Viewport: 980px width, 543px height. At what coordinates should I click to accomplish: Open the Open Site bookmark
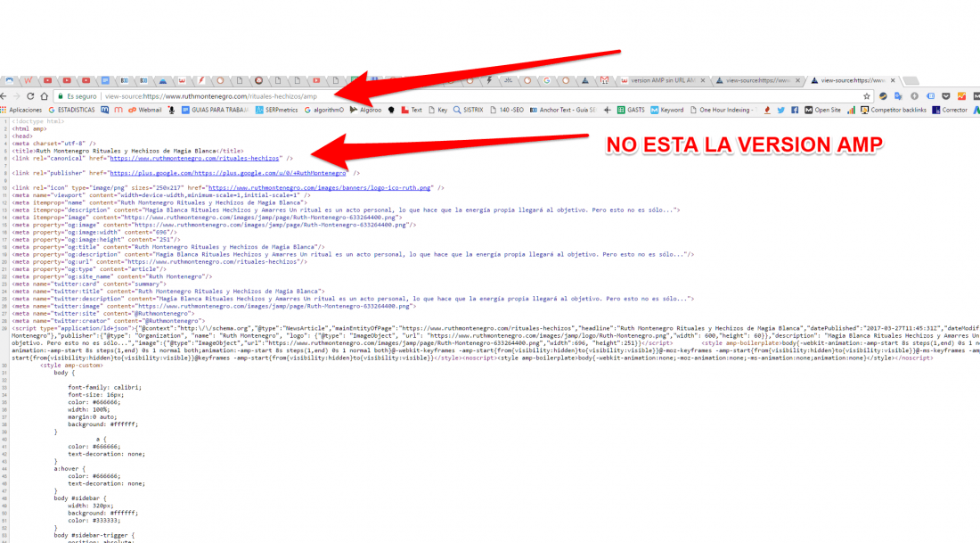[822, 110]
